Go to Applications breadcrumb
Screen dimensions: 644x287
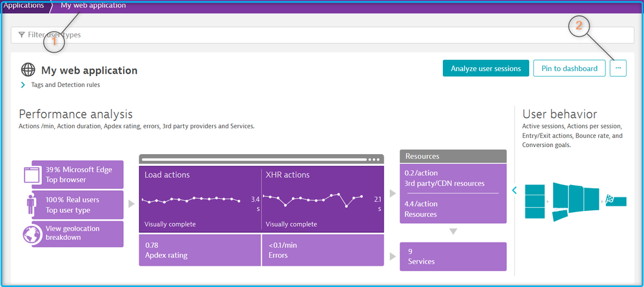(x=23, y=6)
